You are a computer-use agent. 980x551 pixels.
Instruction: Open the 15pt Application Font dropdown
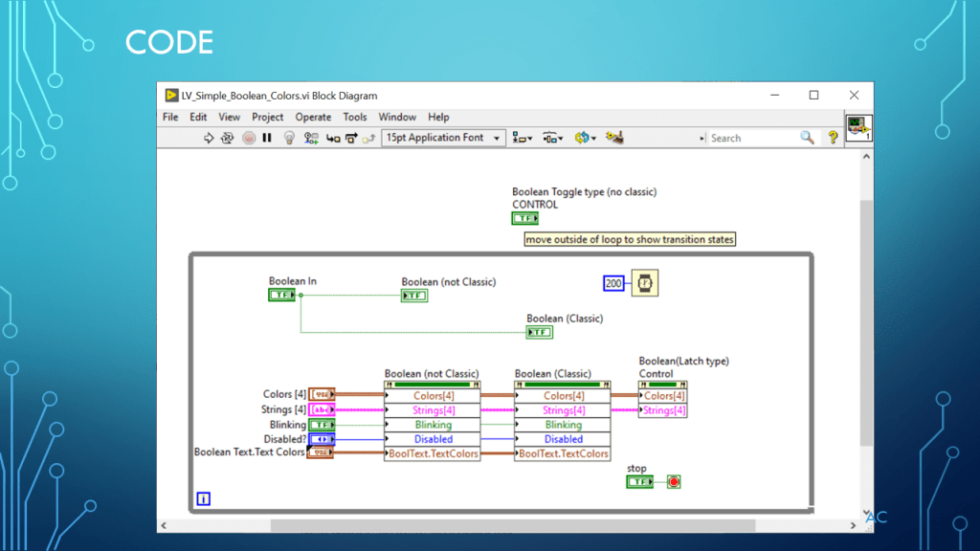click(443, 138)
